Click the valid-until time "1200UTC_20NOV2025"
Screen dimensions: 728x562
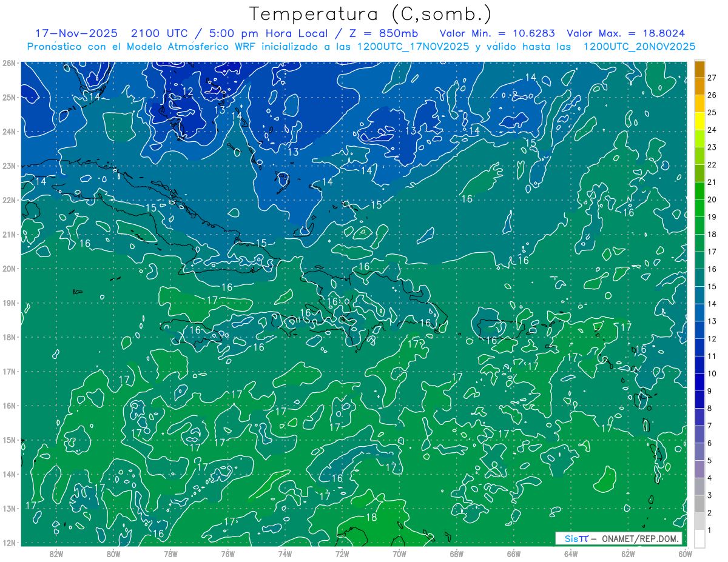click(x=639, y=47)
